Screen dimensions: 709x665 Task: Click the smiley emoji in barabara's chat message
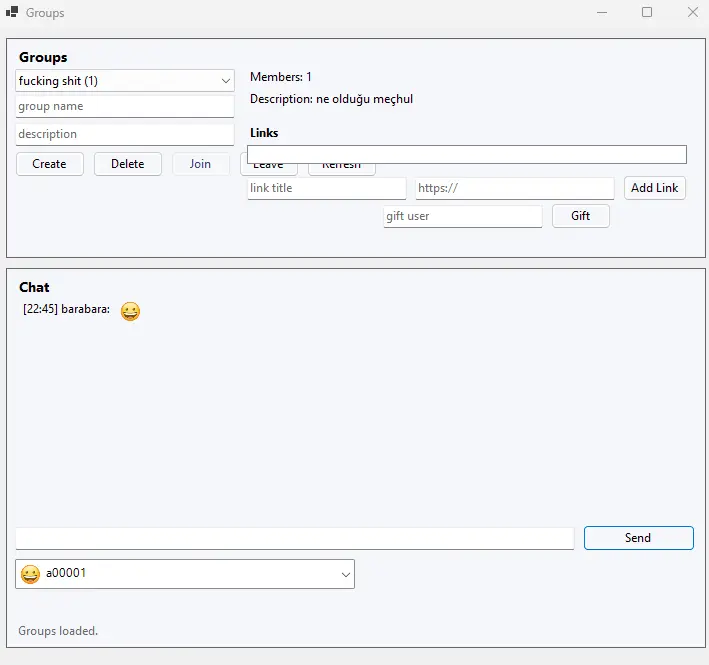(130, 312)
